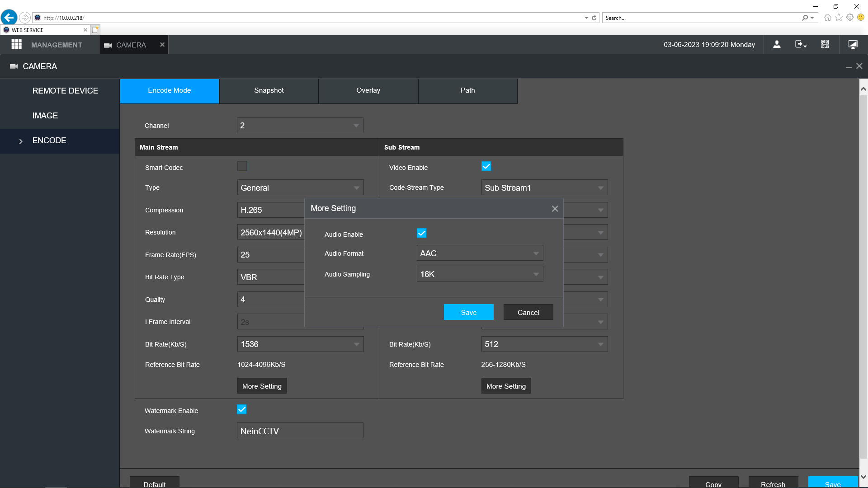Click Reference Bit Rate 1024-4096Kb/S value
Viewport: 868px width, 488px height.
coord(261,365)
